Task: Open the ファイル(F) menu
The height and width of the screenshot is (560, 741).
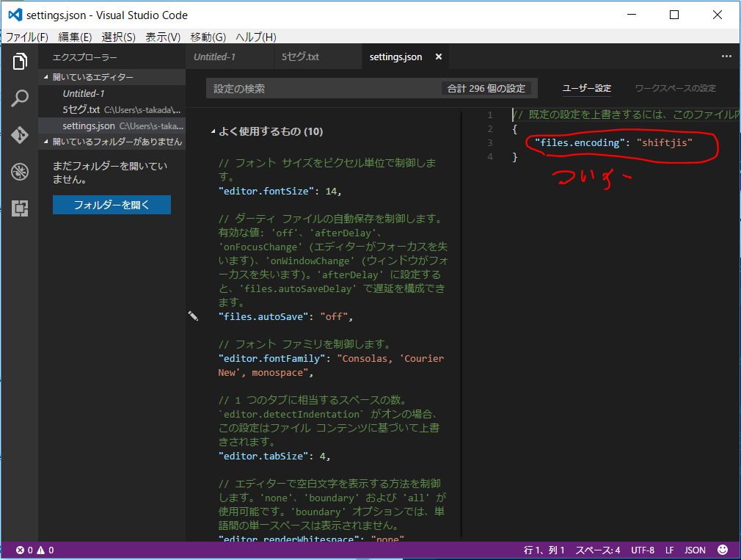Action: [27, 37]
